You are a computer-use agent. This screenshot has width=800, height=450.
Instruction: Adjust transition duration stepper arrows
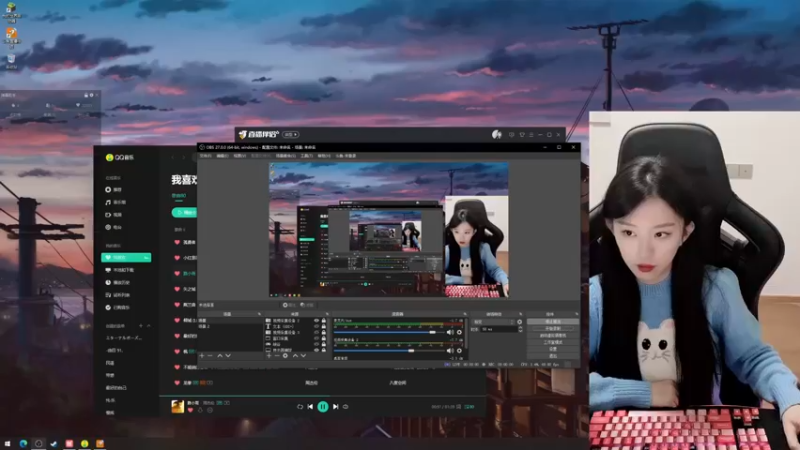tap(520, 329)
